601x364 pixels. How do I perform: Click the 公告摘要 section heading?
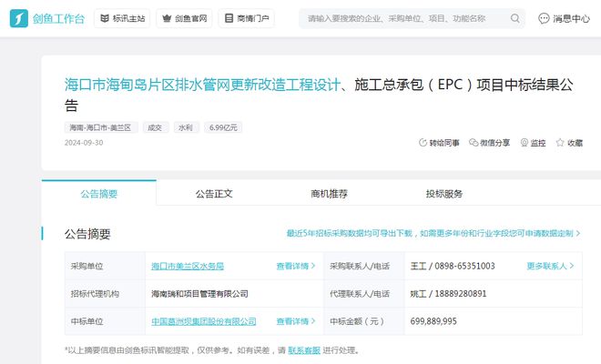coord(87,234)
